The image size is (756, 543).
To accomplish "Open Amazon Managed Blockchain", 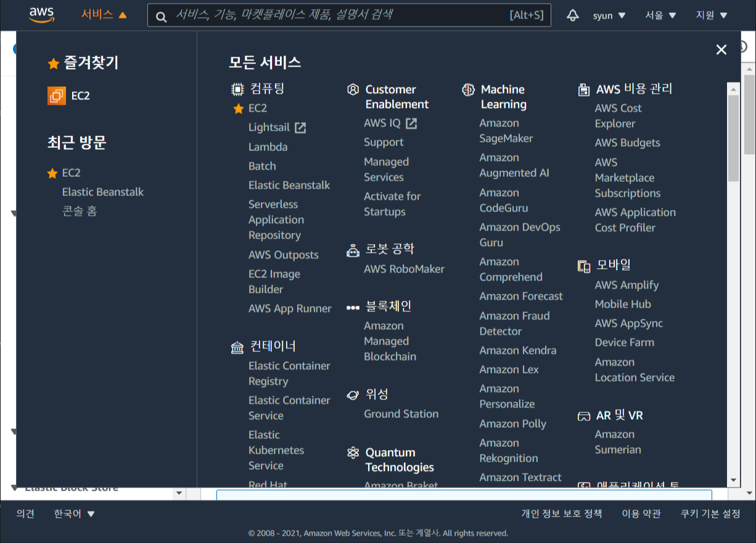I will tap(390, 341).
